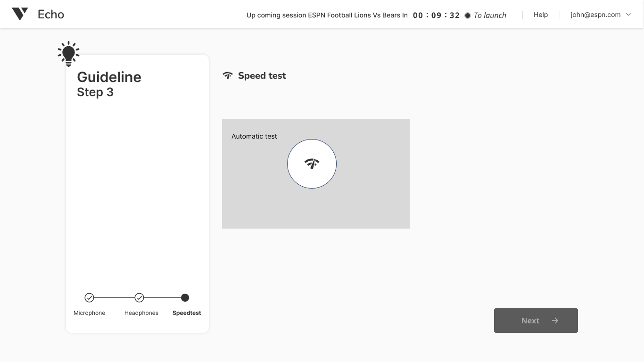
Task: Click the Echo app name text
Action: click(x=51, y=15)
